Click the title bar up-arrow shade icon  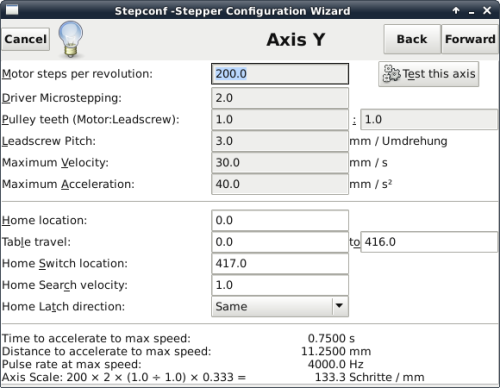(x=456, y=11)
